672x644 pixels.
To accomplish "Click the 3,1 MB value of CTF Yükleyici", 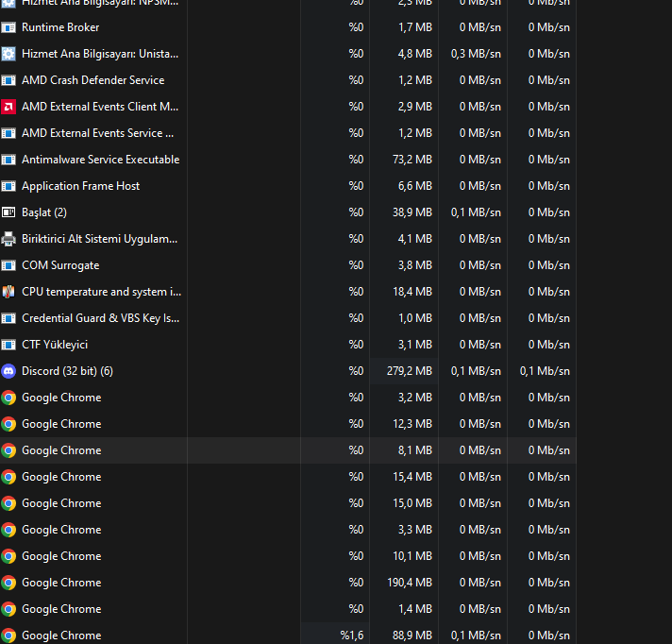I will [415, 345].
